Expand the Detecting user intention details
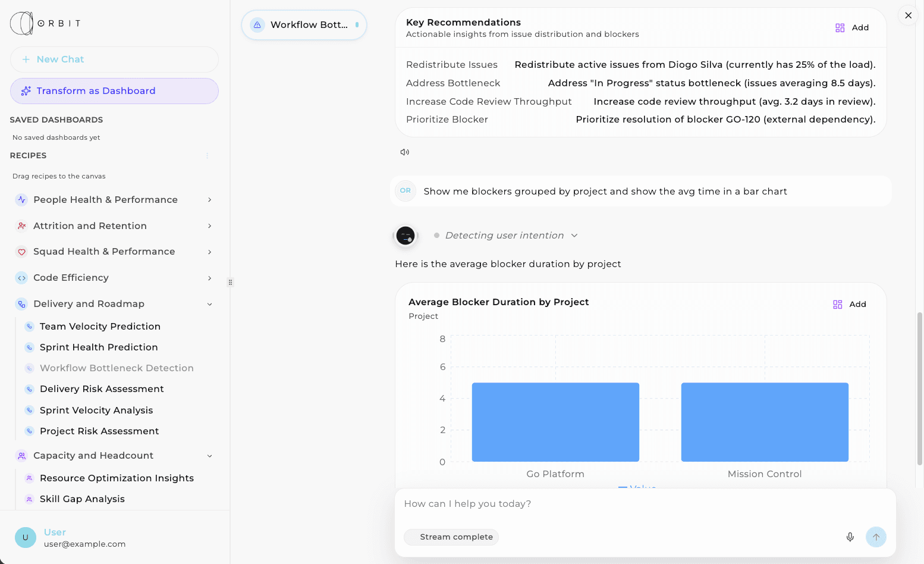 pyautogui.click(x=574, y=235)
